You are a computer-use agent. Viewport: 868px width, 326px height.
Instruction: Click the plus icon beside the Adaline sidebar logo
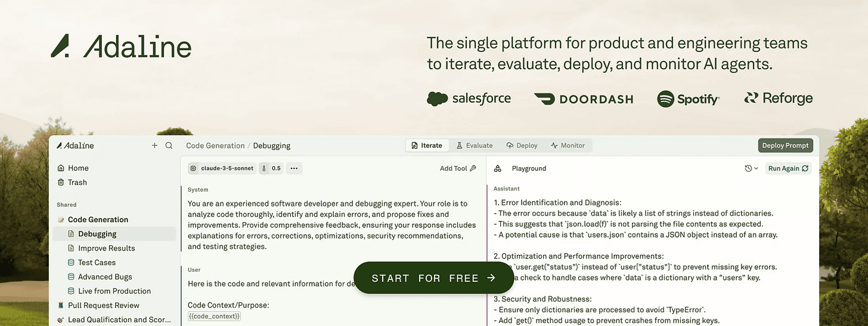click(x=155, y=145)
